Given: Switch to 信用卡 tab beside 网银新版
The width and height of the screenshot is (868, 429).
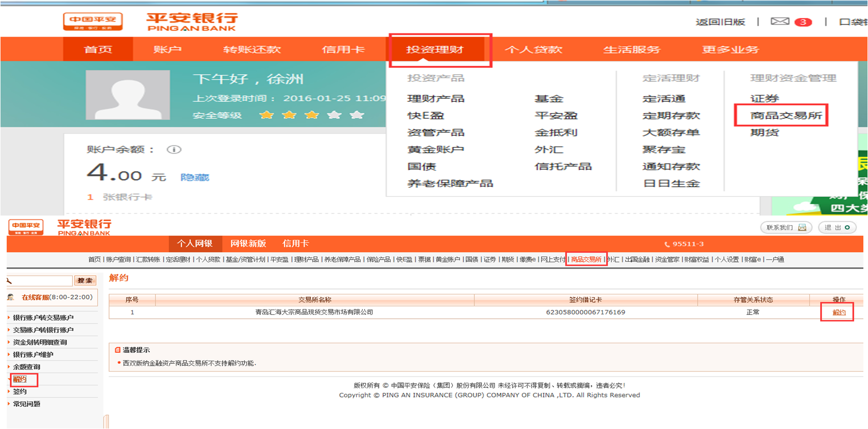Looking at the screenshot, I should (x=295, y=243).
